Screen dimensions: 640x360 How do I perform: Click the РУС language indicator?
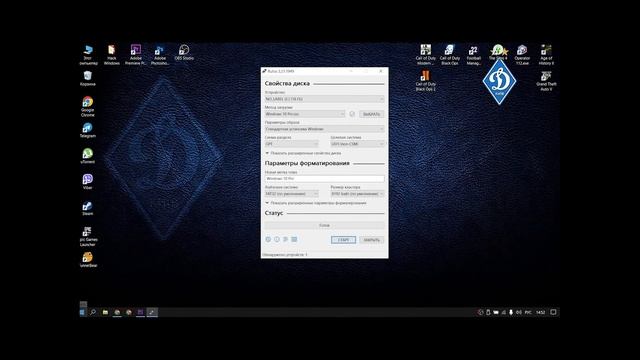(528, 312)
